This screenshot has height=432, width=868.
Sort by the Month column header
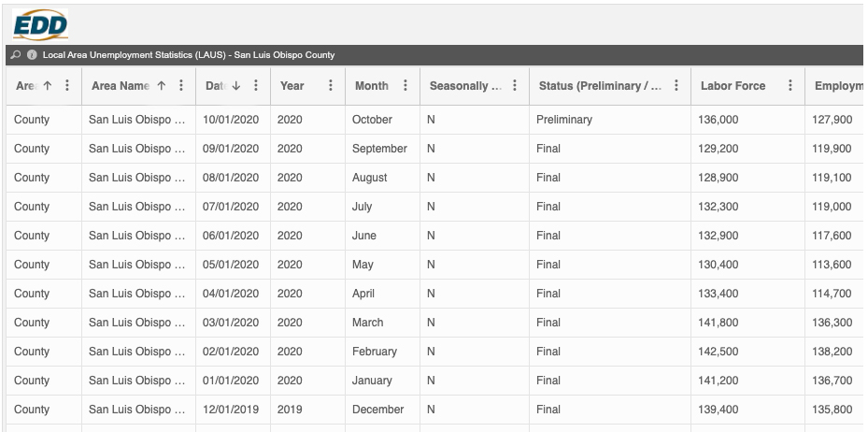pos(372,86)
